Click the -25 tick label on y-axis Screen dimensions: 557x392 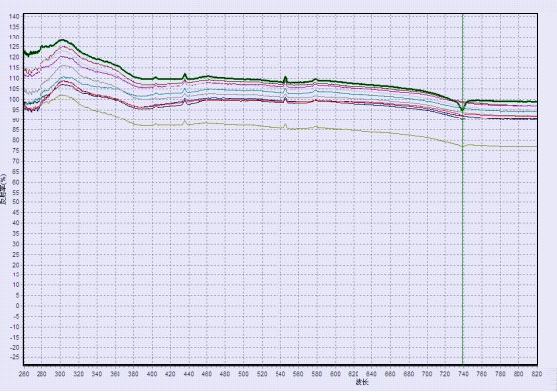(14, 357)
